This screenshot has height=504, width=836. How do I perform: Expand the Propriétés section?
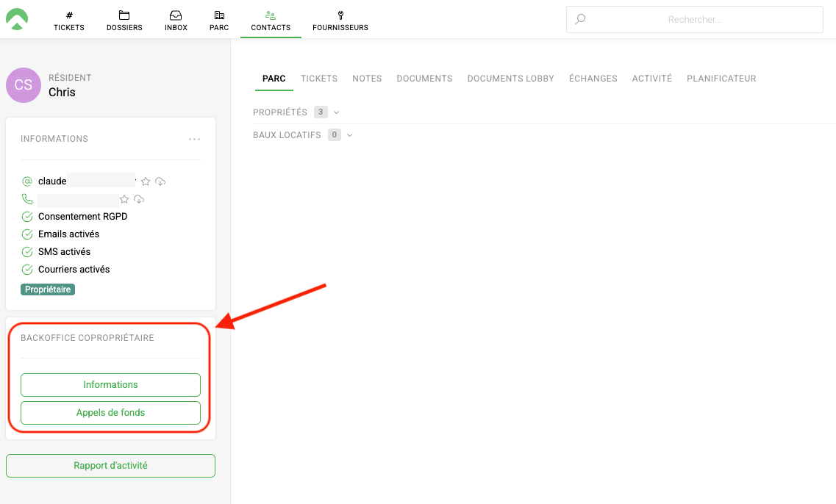point(336,112)
